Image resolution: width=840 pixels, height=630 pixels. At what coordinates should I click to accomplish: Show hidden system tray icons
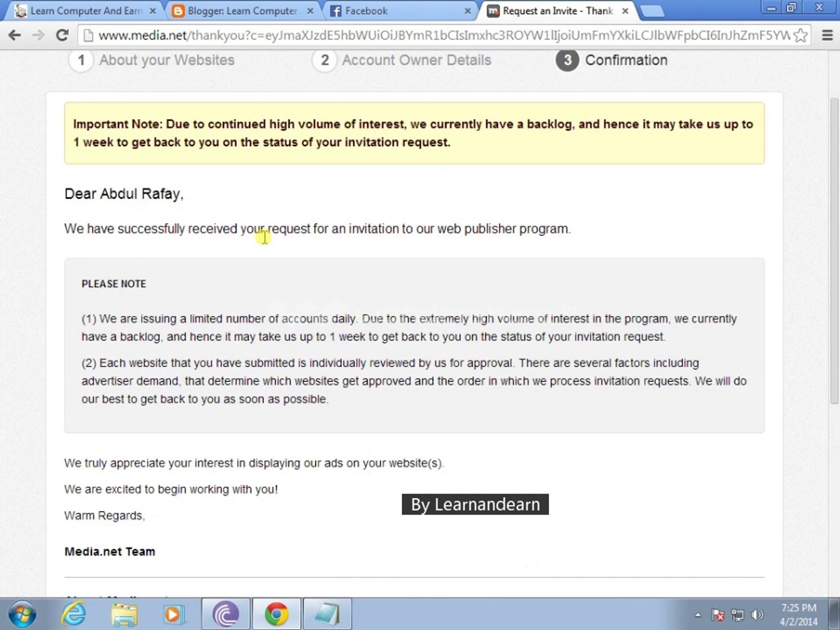(x=698, y=615)
